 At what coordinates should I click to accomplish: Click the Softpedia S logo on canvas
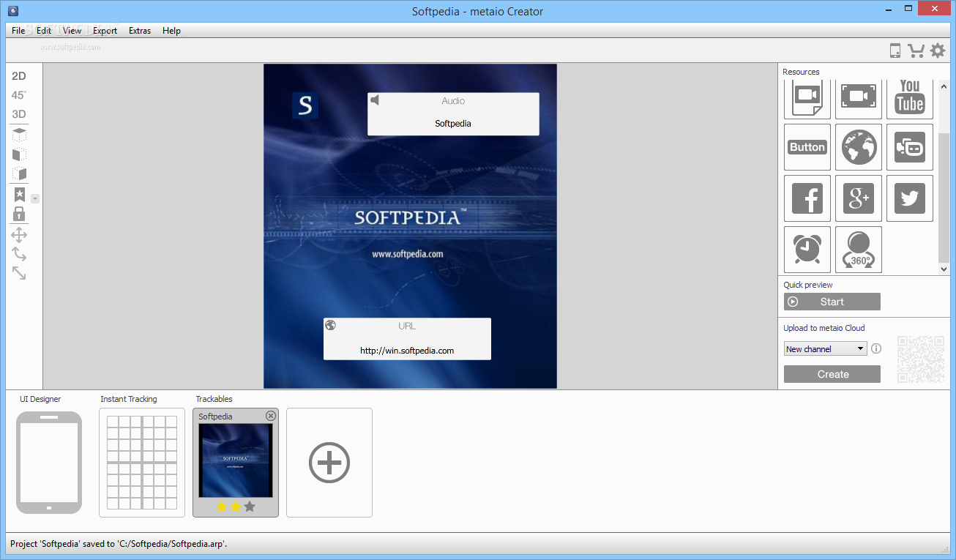[305, 105]
